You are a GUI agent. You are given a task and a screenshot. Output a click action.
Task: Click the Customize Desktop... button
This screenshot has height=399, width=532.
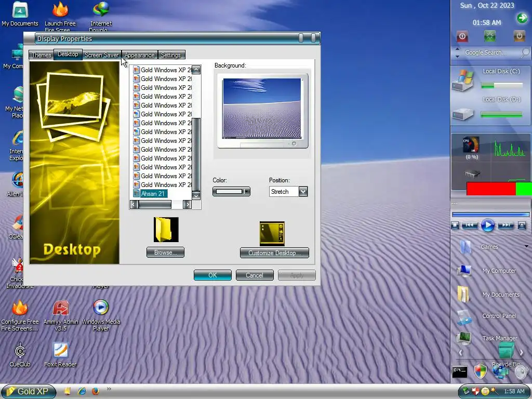pos(274,253)
